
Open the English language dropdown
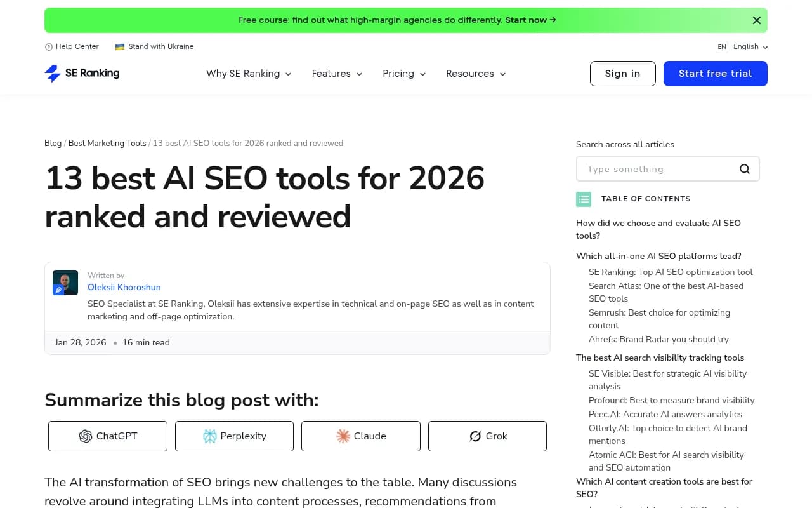pyautogui.click(x=750, y=47)
